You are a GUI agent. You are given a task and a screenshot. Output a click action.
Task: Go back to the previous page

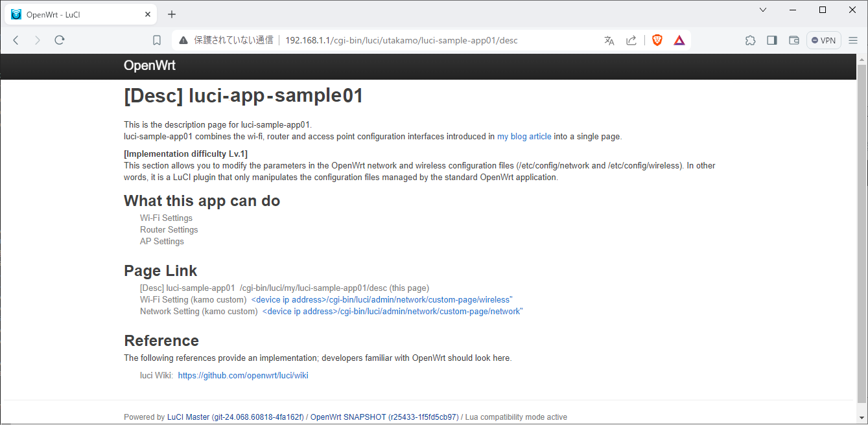click(16, 40)
